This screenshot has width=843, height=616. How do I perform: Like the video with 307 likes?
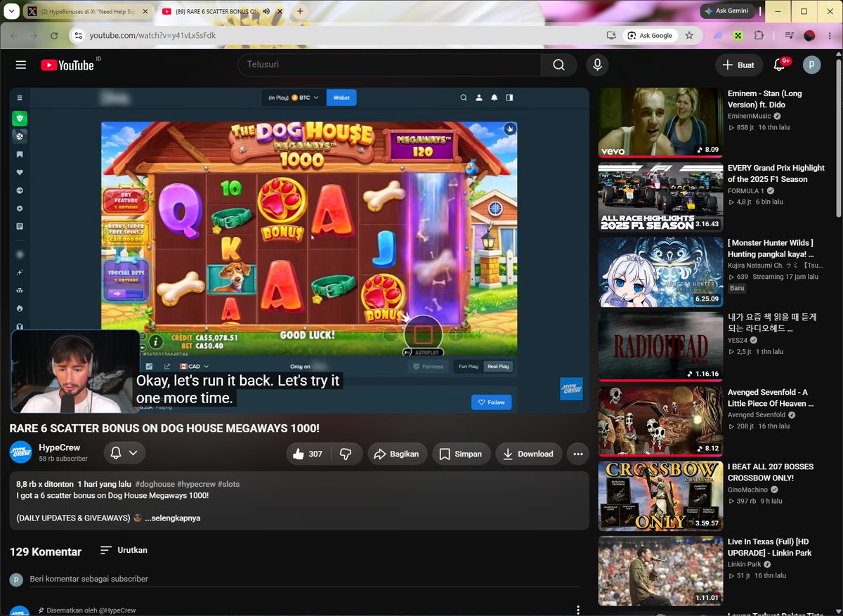point(308,454)
